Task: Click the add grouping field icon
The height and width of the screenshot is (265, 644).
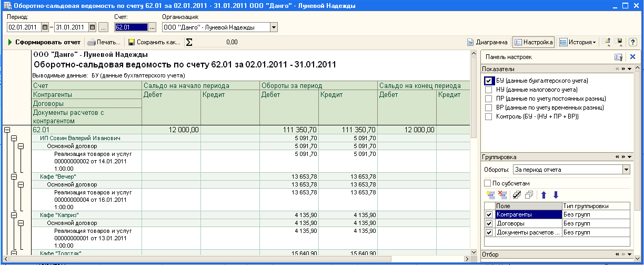Action: tap(490, 194)
